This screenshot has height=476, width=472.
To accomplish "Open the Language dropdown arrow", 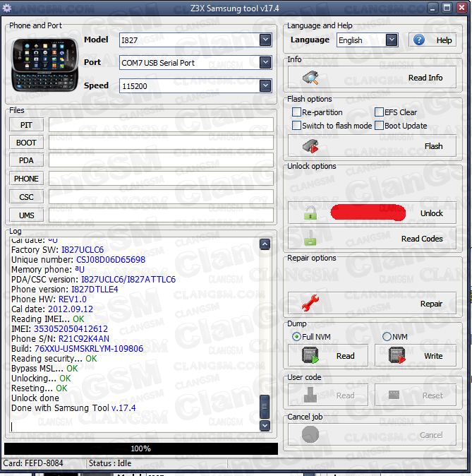I will click(x=392, y=40).
